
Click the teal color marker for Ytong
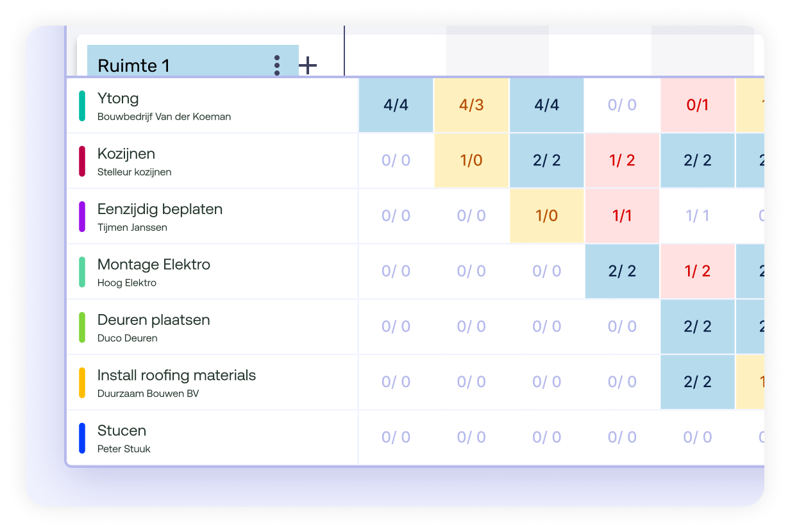[82, 106]
